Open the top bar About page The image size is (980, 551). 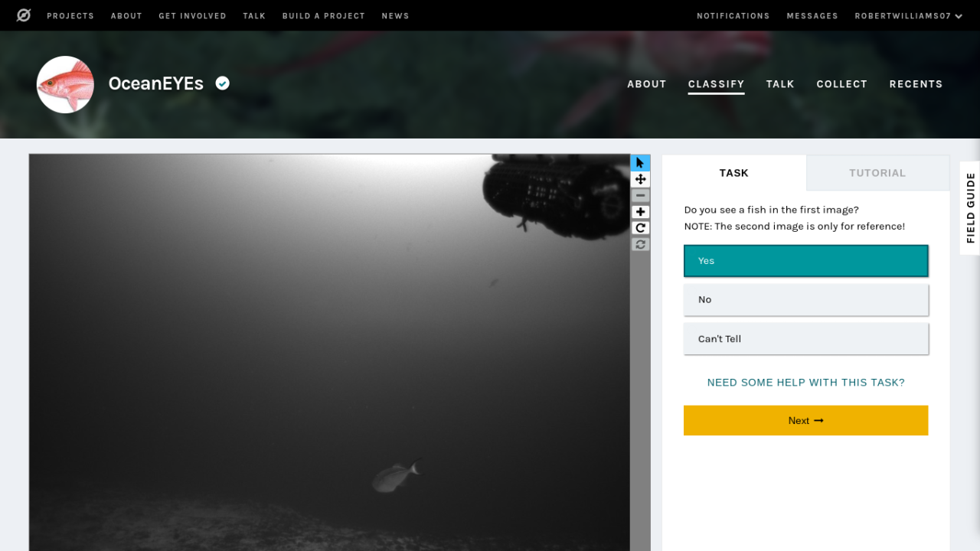pos(126,16)
